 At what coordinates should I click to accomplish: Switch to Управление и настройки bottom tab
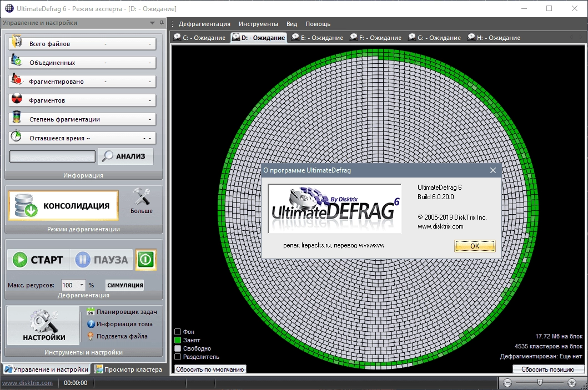click(x=47, y=369)
